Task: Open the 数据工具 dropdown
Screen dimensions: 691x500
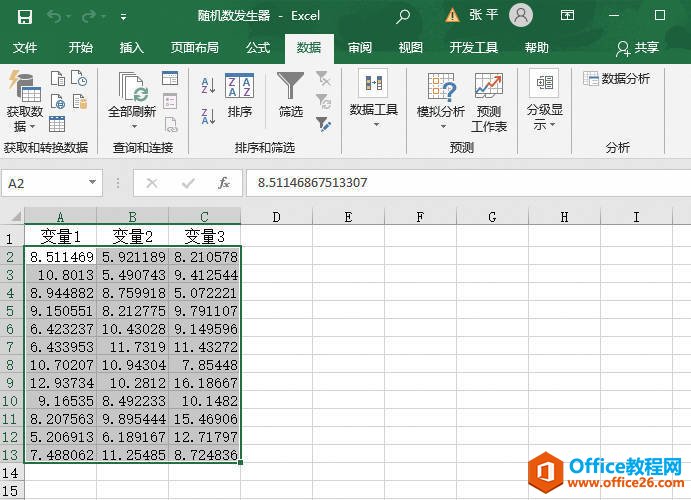Action: point(374,98)
